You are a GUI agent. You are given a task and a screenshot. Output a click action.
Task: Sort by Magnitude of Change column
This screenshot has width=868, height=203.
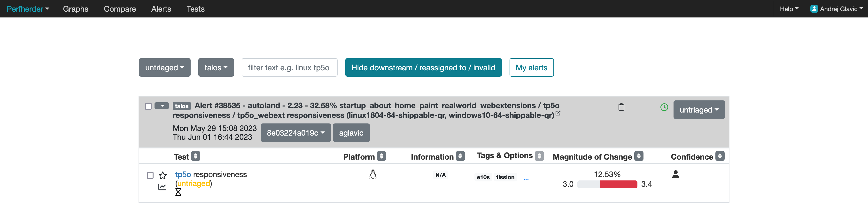point(639,156)
